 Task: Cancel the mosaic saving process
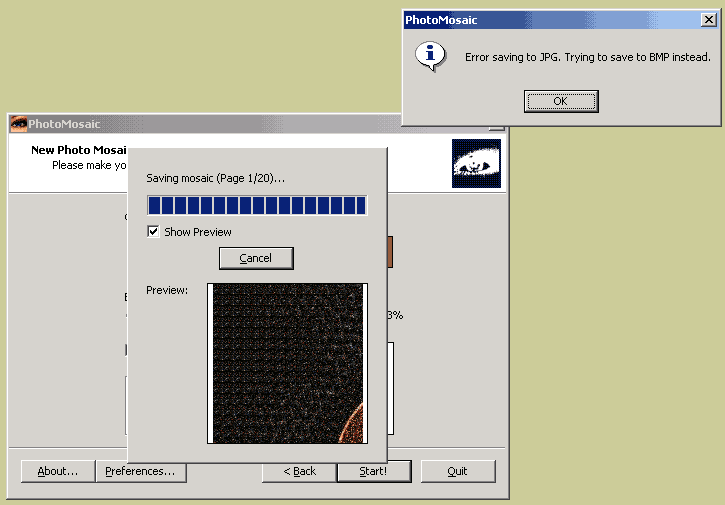pyautogui.click(x=256, y=258)
